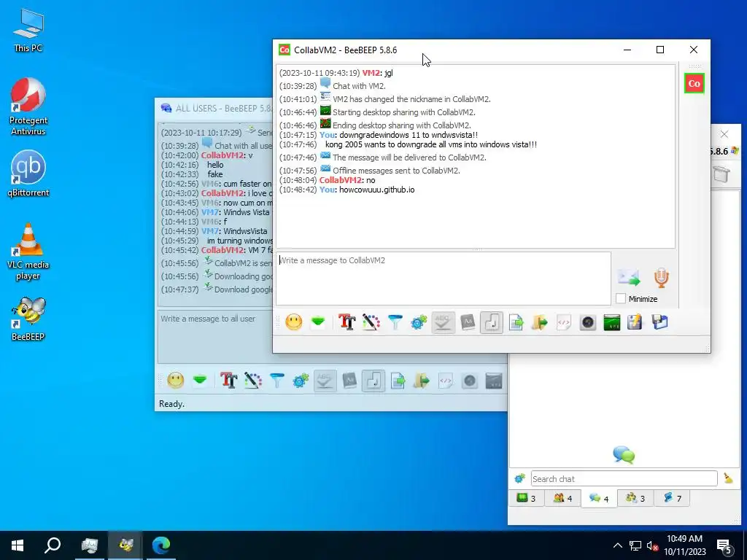747x560 pixels.
Task: Open the VLC media player desktop shortcut
Action: click(28, 252)
